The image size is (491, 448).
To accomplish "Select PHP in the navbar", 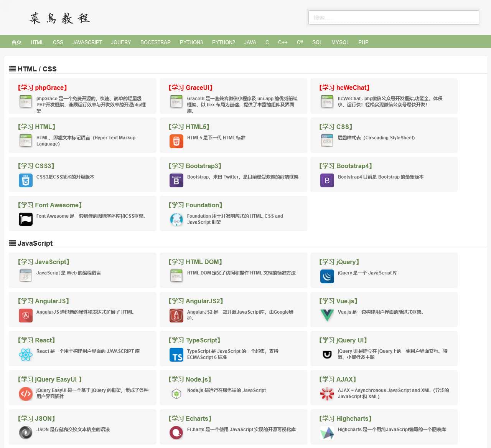I will click(x=363, y=42).
